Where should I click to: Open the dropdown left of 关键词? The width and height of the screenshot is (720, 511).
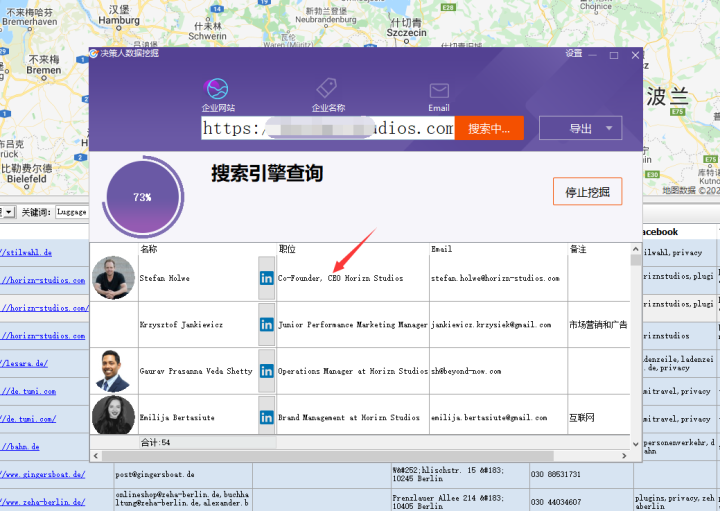pyautogui.click(x=8, y=212)
